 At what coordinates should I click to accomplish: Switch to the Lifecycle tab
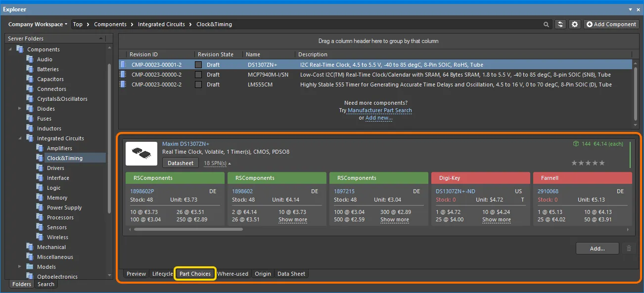tap(163, 274)
